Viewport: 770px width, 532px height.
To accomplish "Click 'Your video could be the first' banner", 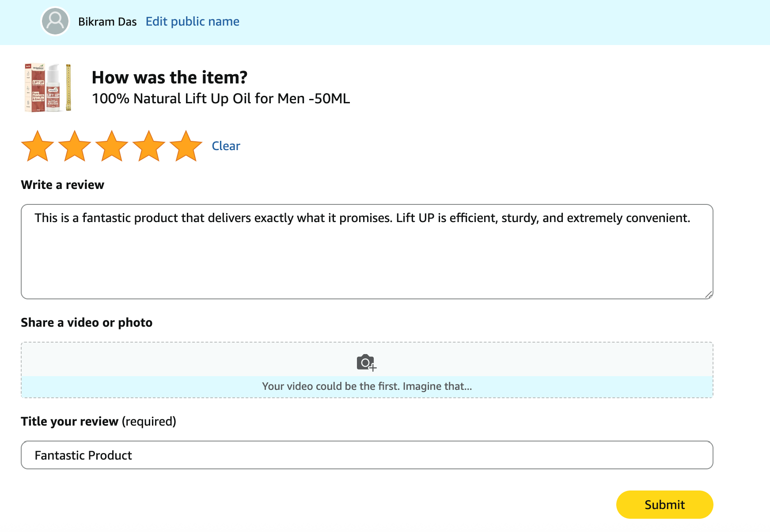I will 367,386.
